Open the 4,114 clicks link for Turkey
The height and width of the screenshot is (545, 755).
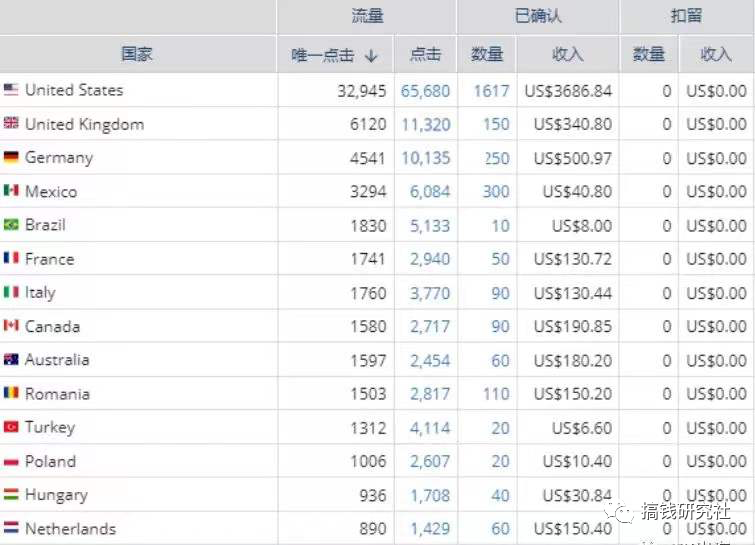click(430, 428)
